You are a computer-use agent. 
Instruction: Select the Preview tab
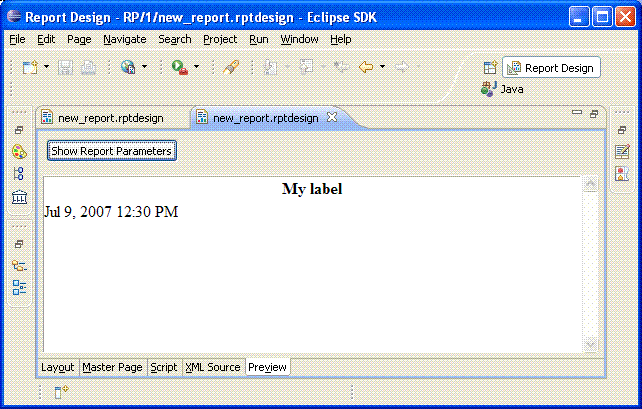tap(267, 367)
